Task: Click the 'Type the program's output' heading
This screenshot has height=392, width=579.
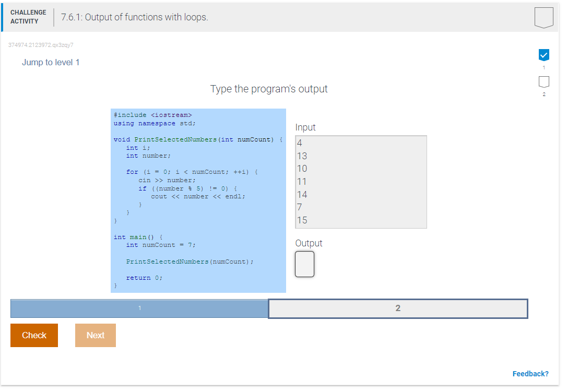Action: [269, 89]
